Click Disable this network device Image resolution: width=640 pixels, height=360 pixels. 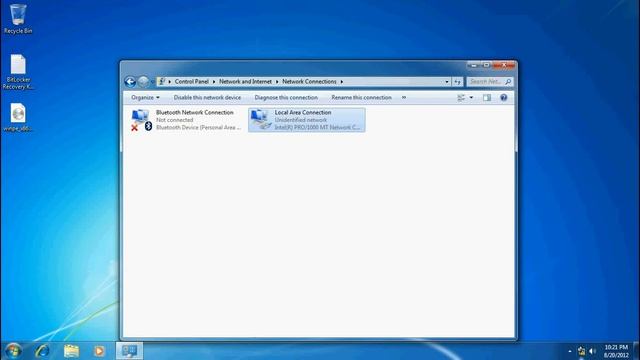coord(207,98)
